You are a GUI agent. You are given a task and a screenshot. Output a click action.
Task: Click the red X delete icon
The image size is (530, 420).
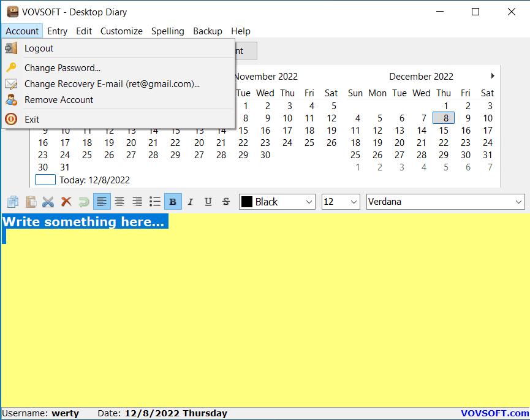(66, 202)
